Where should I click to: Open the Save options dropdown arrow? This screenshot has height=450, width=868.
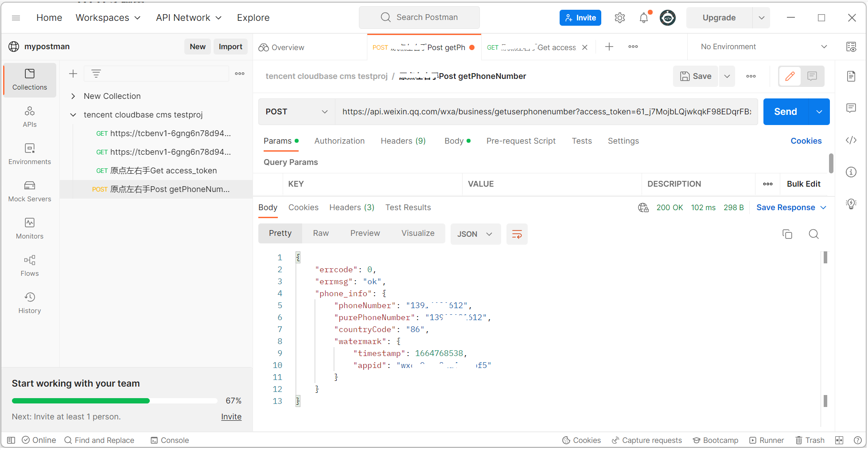727,76
